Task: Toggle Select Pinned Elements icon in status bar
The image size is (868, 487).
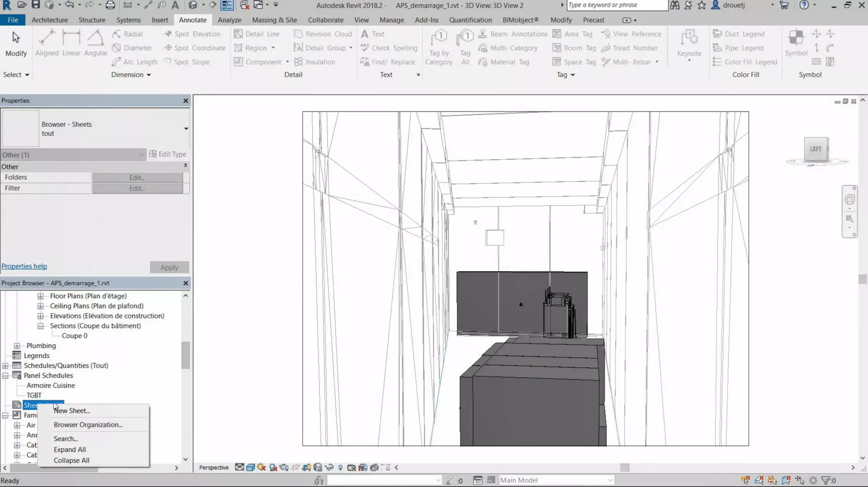Action: click(x=773, y=480)
